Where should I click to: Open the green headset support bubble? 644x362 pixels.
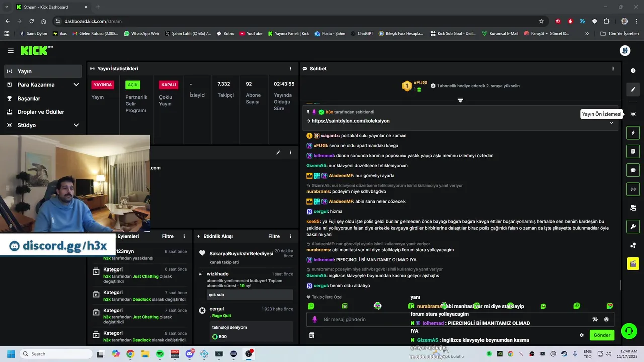[629, 331]
